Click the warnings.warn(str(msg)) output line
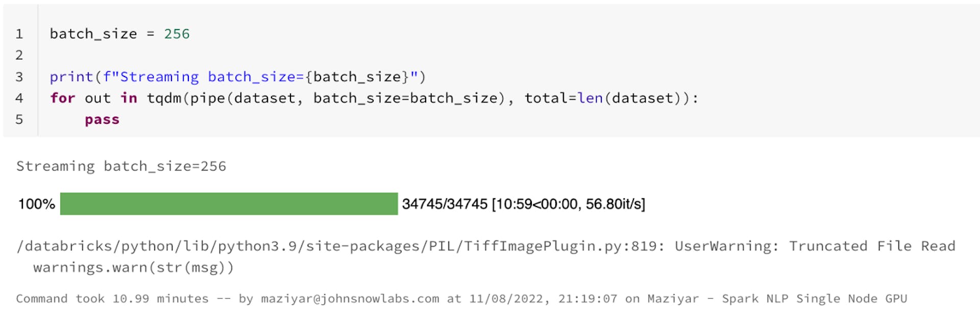This screenshot has height=310, width=980. (133, 268)
